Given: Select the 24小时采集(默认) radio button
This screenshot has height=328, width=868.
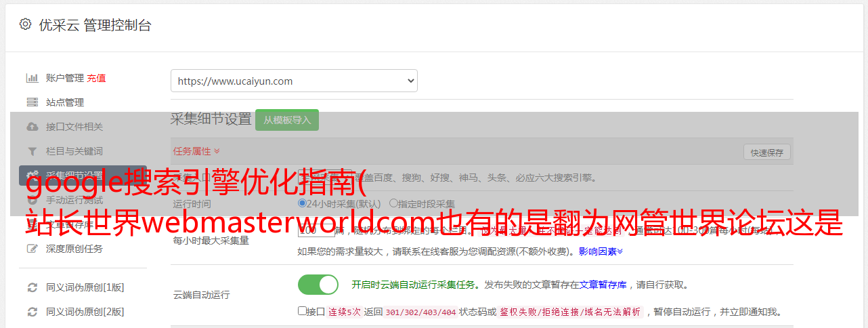Looking at the screenshot, I should coord(303,203).
